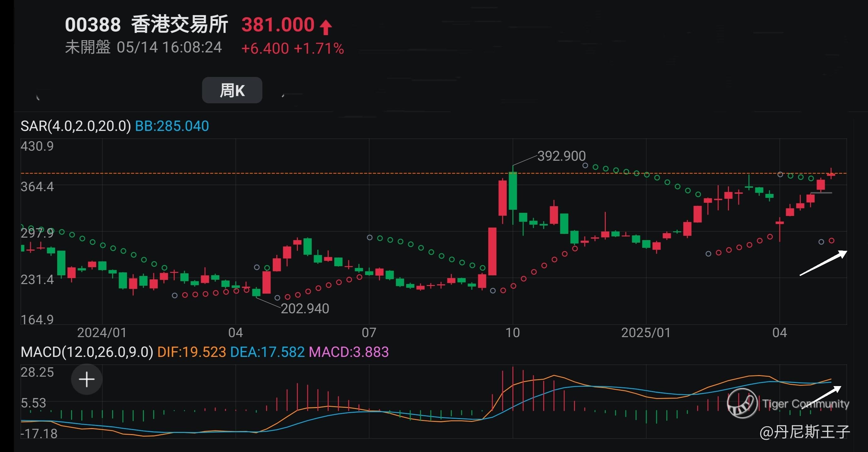Click the 07 month date axis label
Screen dimensions: 868x452
[x=369, y=332]
